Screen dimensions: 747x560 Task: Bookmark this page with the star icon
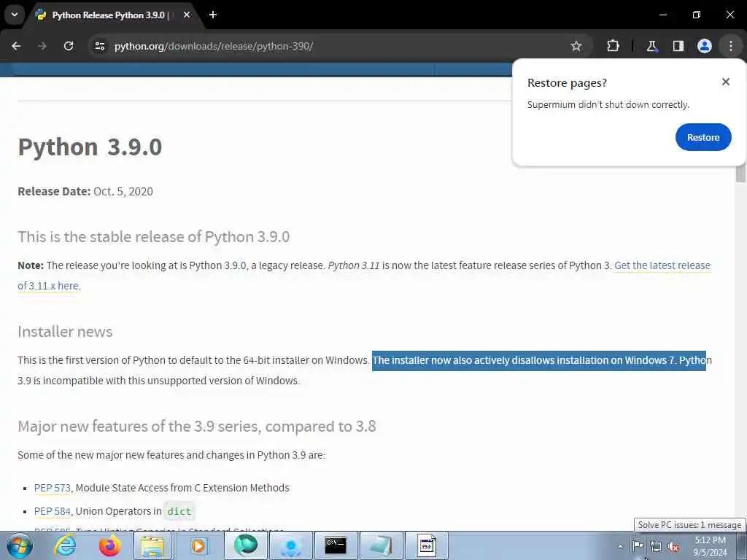tap(576, 46)
